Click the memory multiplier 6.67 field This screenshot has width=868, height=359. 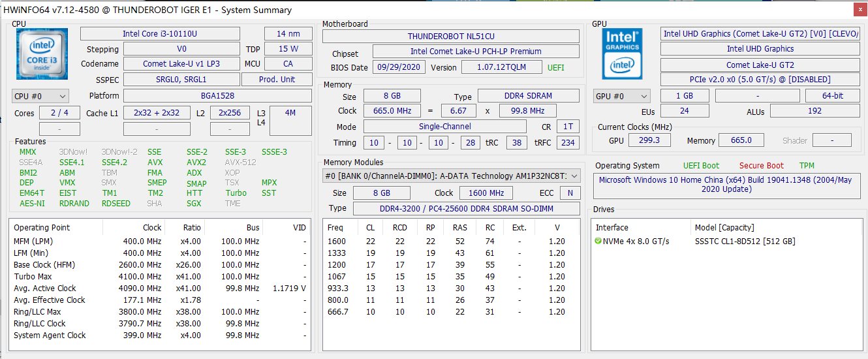point(458,111)
